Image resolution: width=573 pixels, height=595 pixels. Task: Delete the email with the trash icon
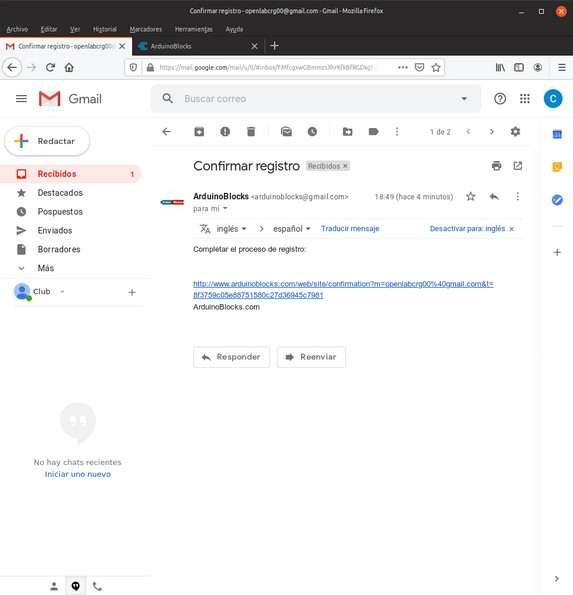[x=251, y=132]
